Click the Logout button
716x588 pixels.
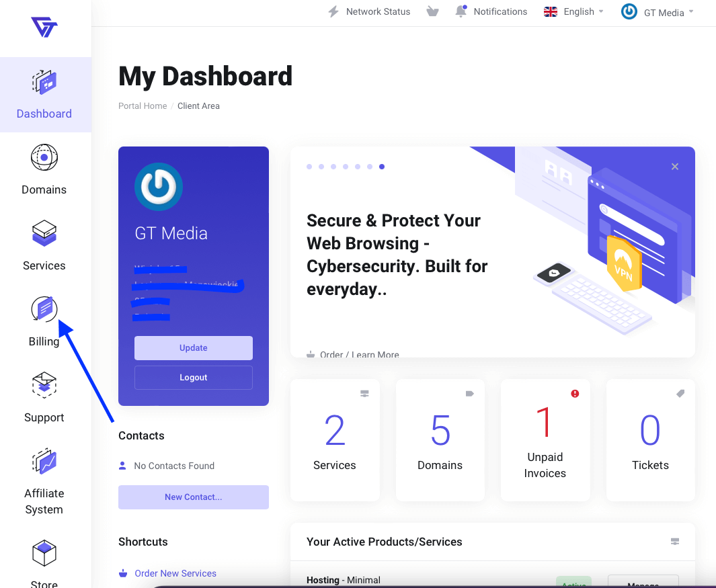194,378
